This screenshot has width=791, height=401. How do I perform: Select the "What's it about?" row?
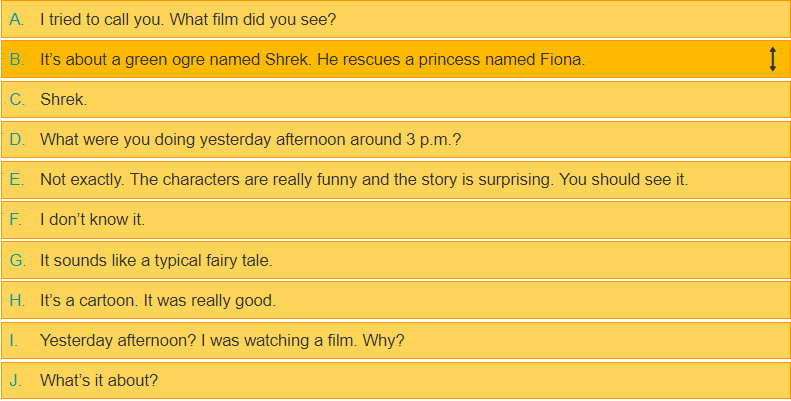click(x=99, y=380)
